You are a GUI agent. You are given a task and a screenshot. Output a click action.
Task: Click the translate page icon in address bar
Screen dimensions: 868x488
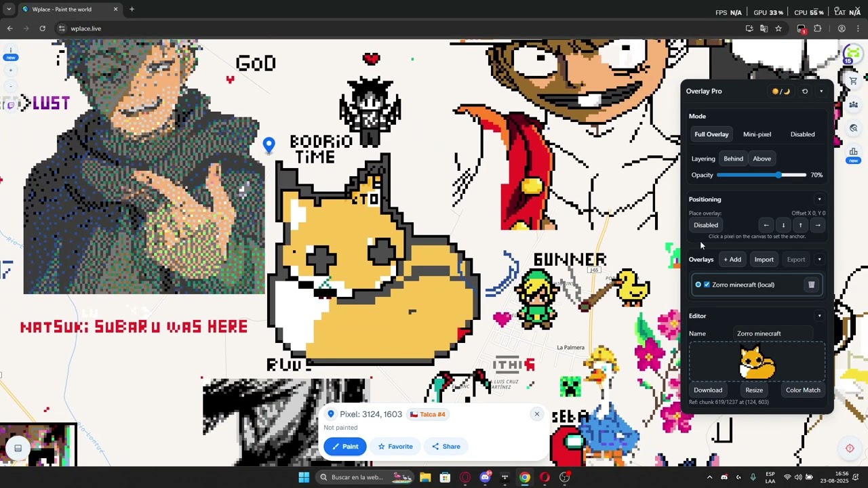coord(764,28)
